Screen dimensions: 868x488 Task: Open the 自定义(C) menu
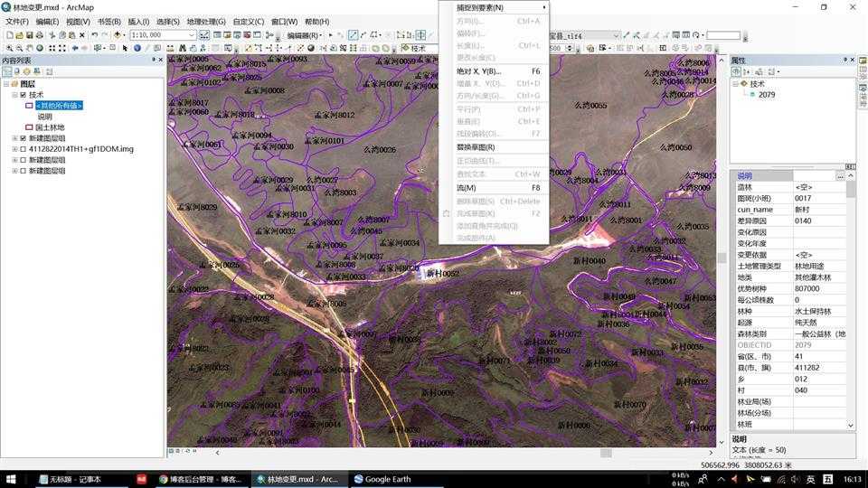pyautogui.click(x=248, y=22)
